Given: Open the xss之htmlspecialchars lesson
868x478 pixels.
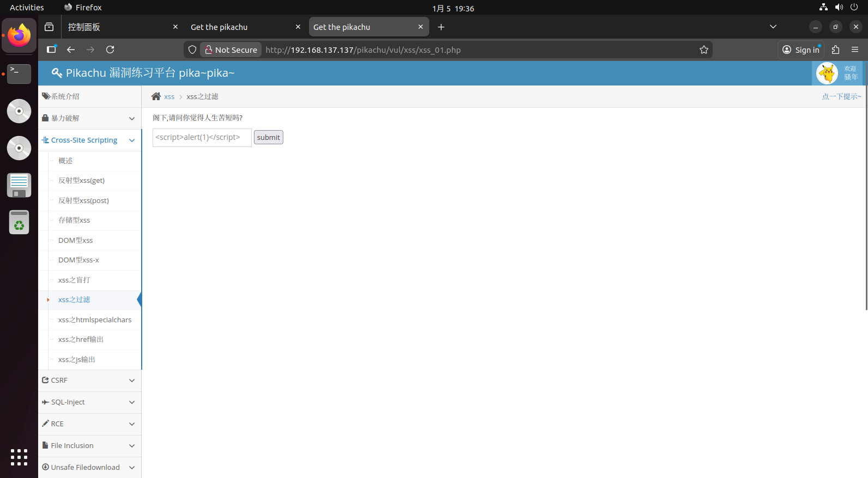Looking at the screenshot, I should point(95,320).
